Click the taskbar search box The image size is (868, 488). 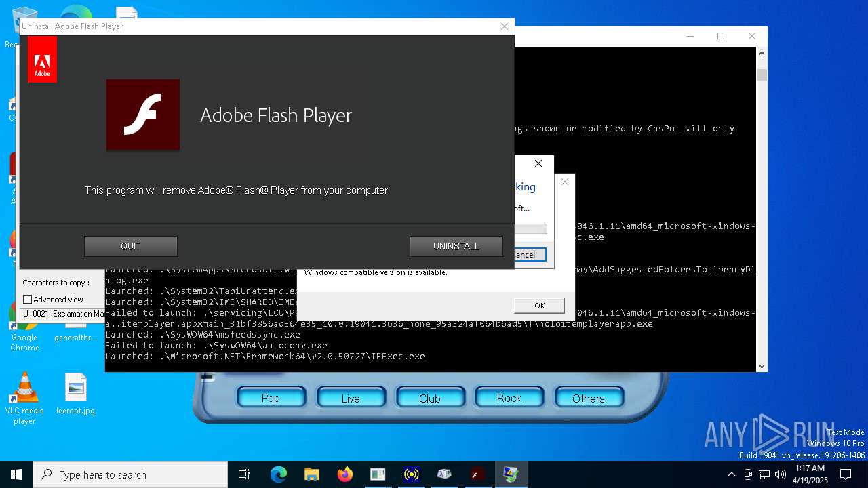tap(130, 474)
